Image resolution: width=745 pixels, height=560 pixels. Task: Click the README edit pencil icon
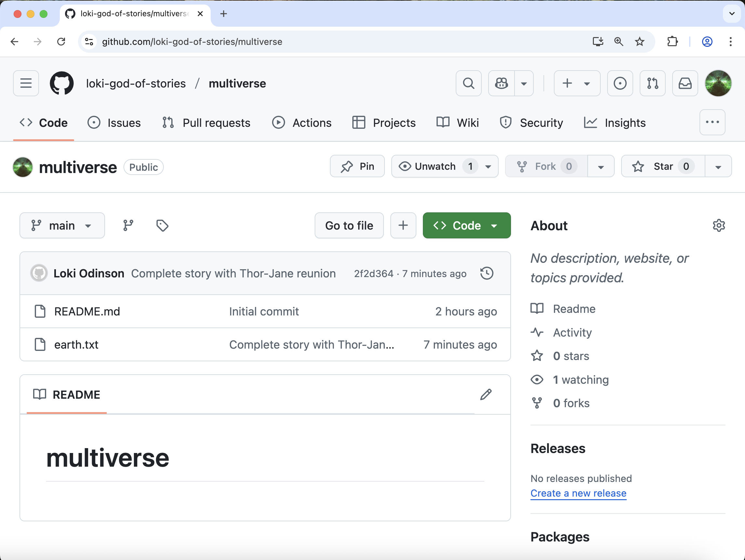(486, 394)
